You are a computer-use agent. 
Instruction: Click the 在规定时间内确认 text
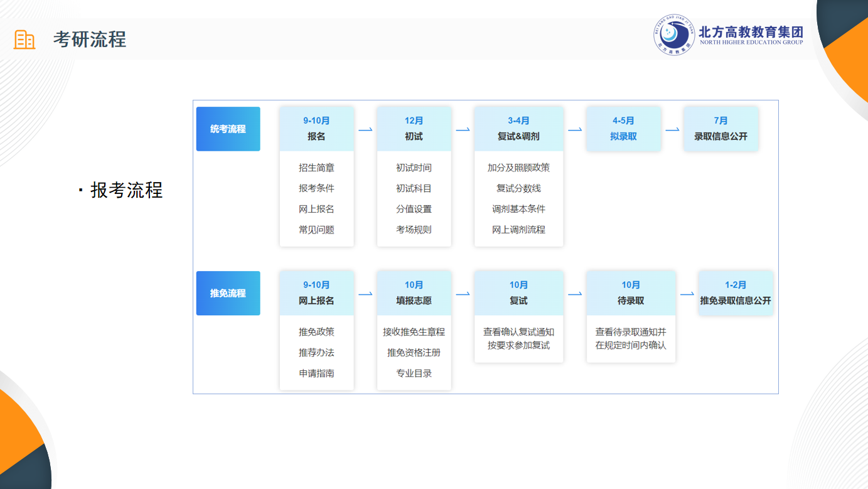click(x=631, y=345)
